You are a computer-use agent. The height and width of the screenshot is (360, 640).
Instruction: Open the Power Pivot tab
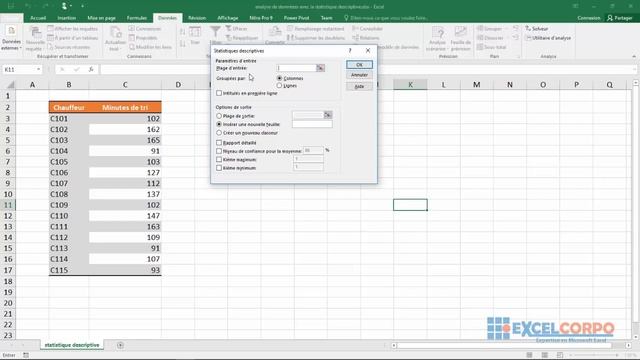point(296,18)
